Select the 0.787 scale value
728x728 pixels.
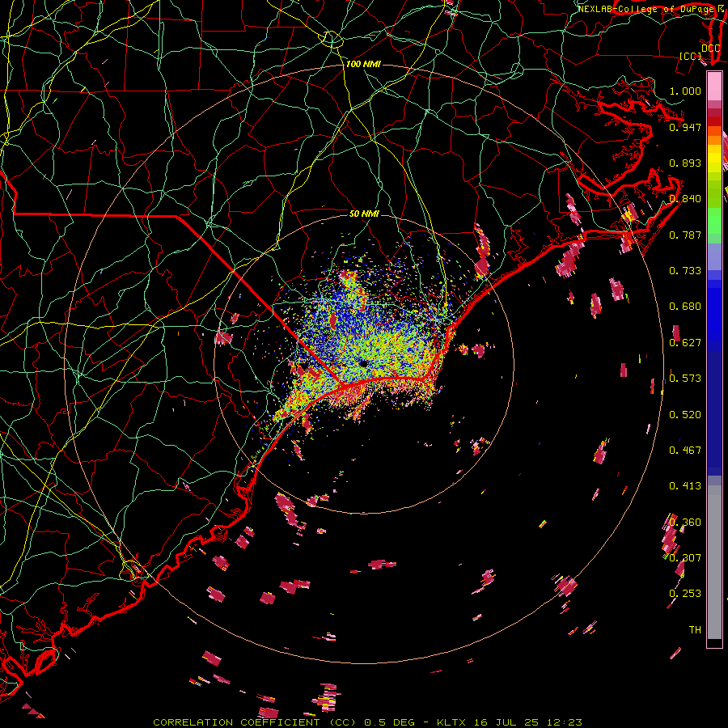point(685,235)
